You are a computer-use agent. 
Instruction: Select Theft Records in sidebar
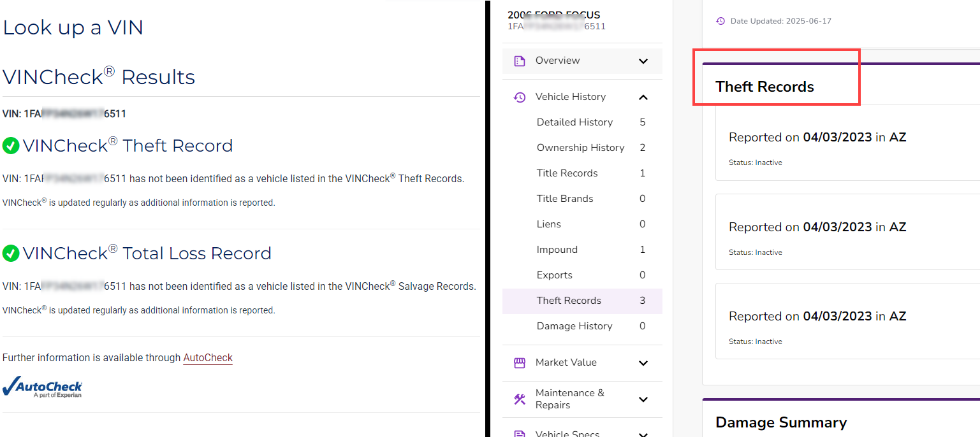tap(582, 301)
